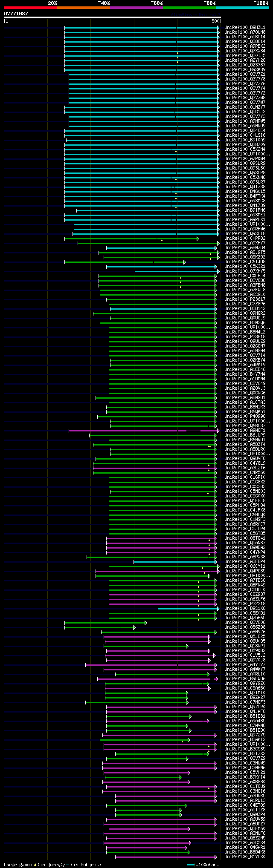Screen dimensions: 273x868
Task: Choose the UniRef100_Q3V7Z1 entry
Action: point(245,75)
